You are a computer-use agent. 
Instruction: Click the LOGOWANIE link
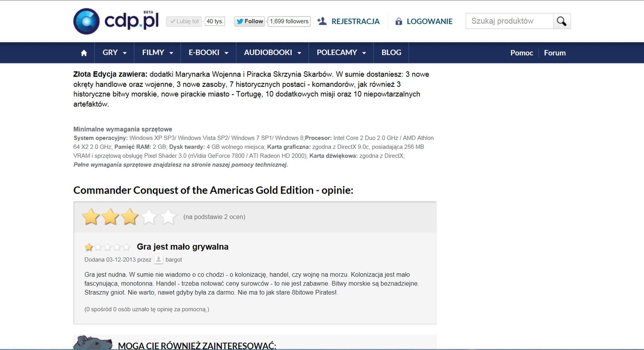[x=429, y=21]
